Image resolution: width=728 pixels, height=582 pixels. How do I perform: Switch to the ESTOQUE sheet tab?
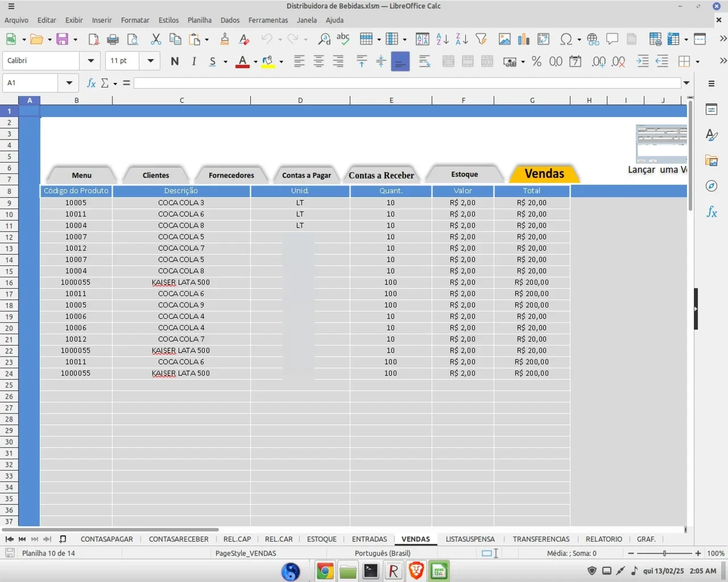[322, 539]
